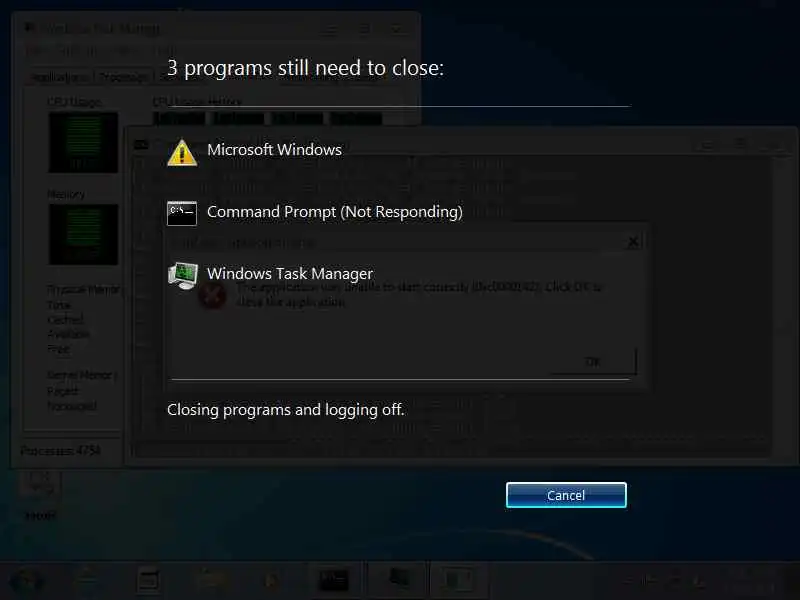Select Command Prompt (Not Responding) entry

coord(335,212)
